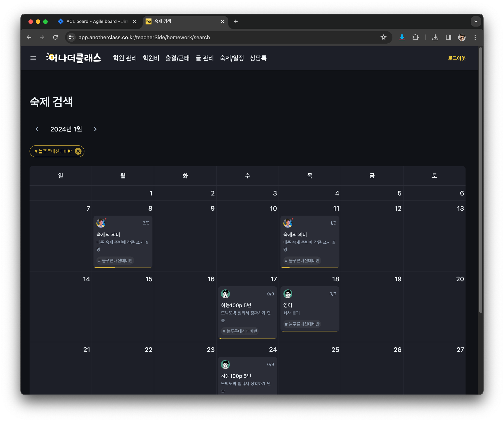
Task: Open the 출결/근태 menu
Action: tap(177, 58)
